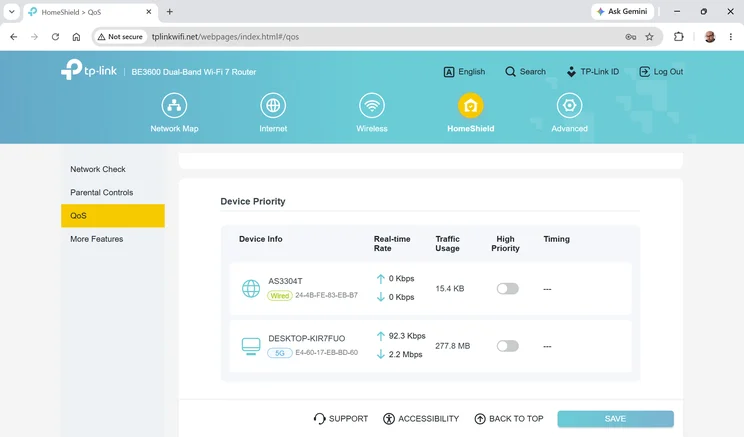The width and height of the screenshot is (744, 437).
Task: Click device name AS3304T
Action: (285, 281)
